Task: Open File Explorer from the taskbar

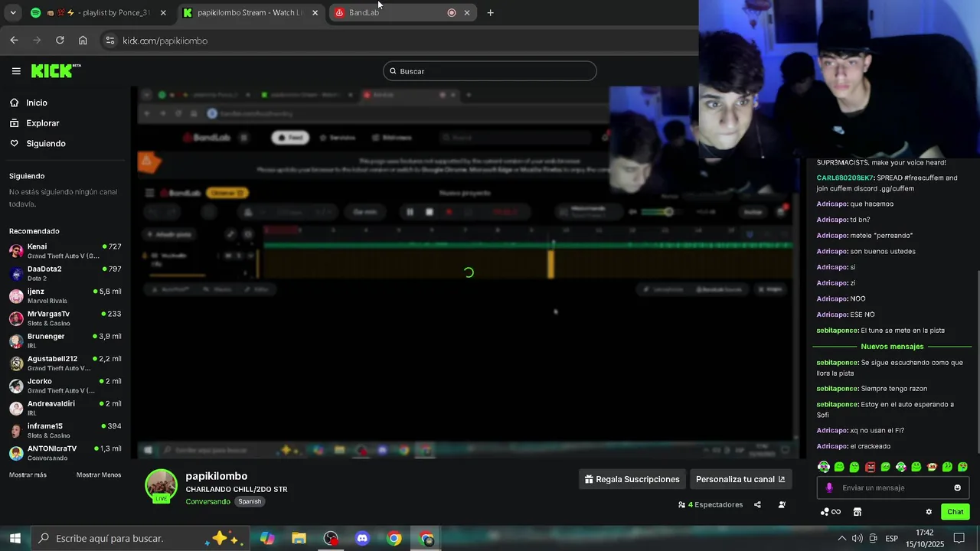Action: [x=299, y=539]
